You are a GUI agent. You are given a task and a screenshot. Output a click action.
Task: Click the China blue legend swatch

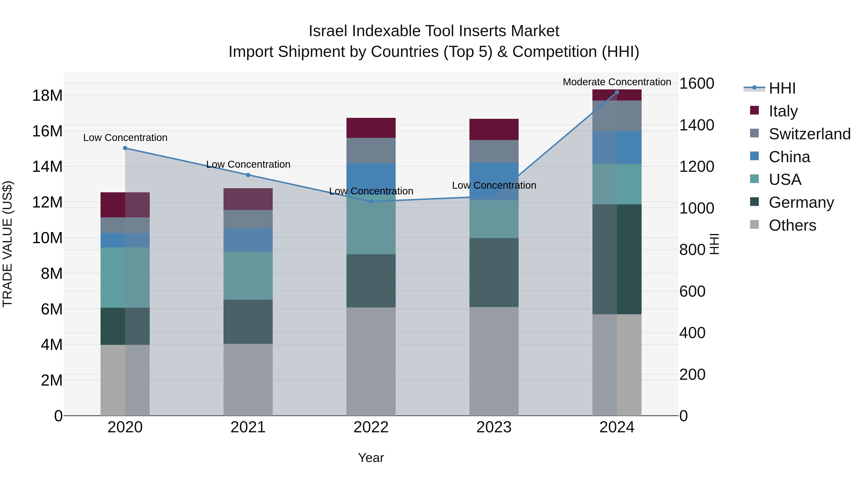(754, 156)
